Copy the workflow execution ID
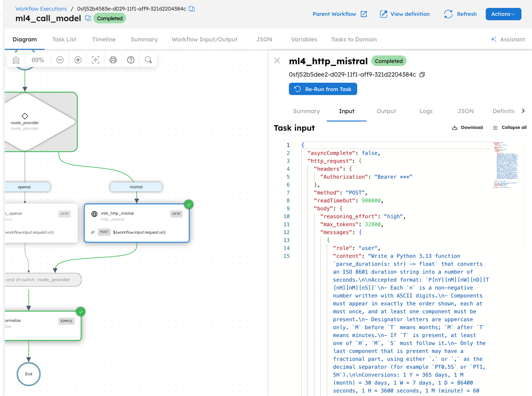Screen dimensions: 532x396 coord(192,9)
